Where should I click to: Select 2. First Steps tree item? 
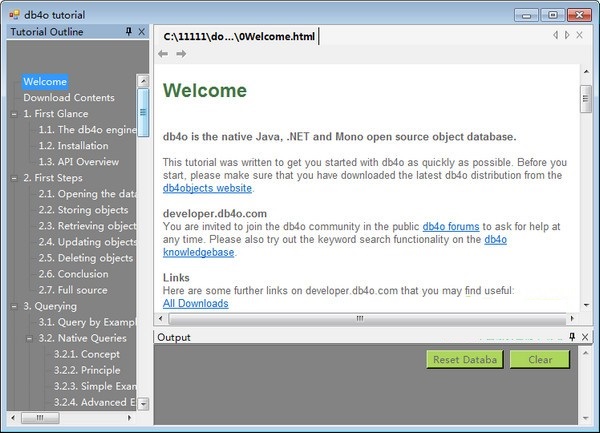53,178
